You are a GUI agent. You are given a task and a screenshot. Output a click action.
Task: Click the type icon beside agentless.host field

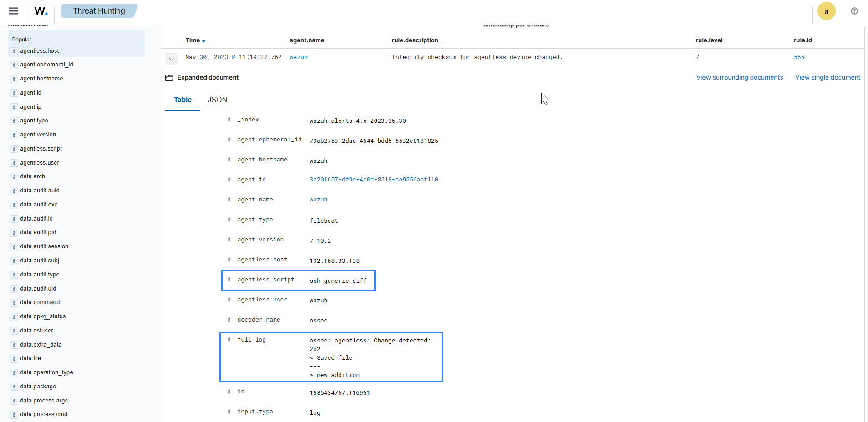pyautogui.click(x=14, y=51)
